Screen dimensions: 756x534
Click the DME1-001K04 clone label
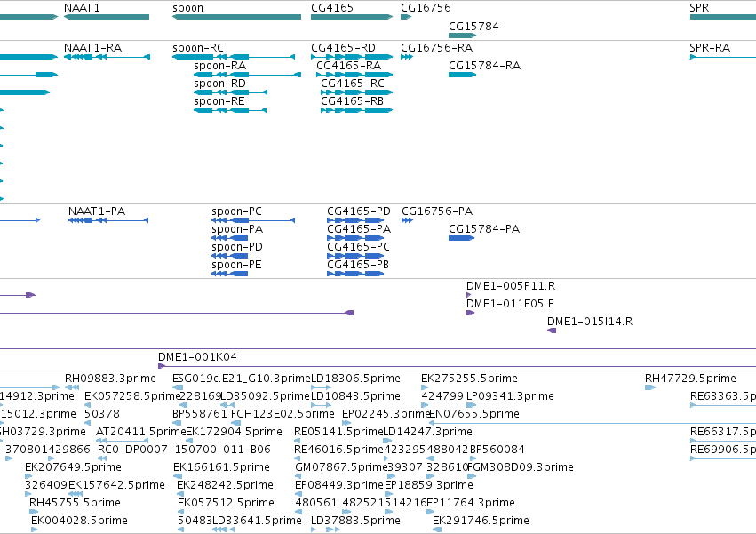198,357
